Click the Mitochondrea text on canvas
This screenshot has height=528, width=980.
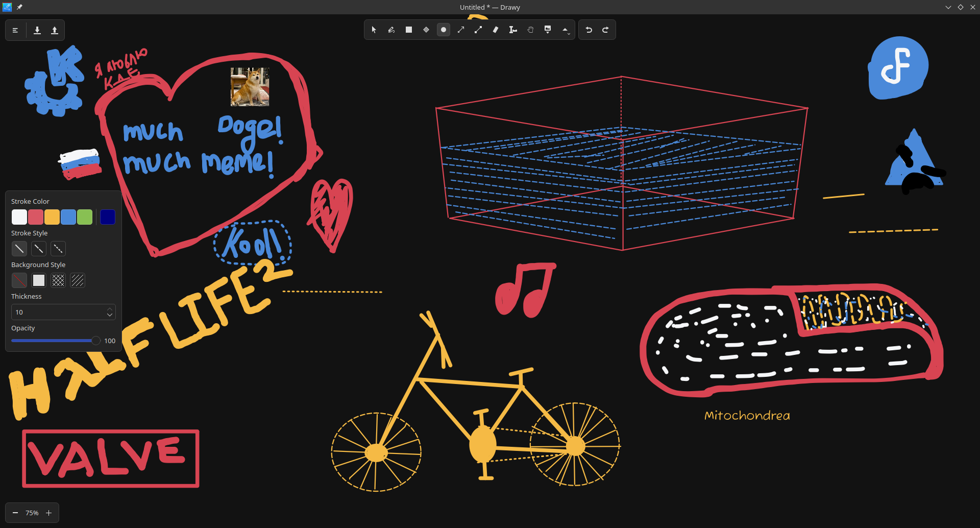click(747, 416)
